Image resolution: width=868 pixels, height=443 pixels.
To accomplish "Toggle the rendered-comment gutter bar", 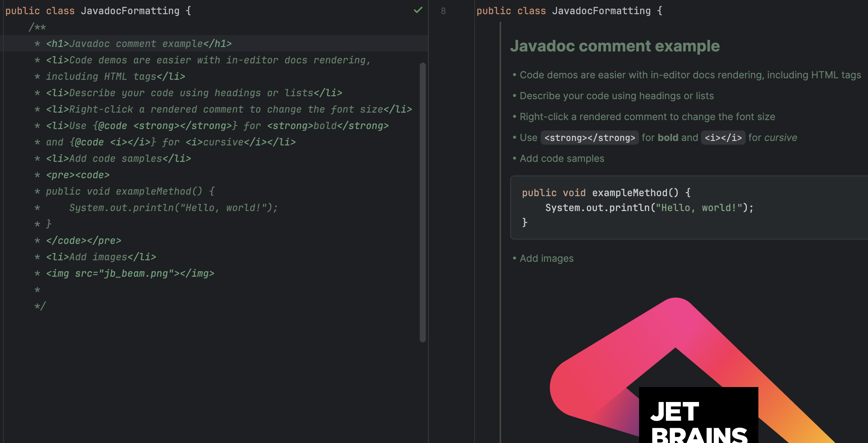I will [500, 149].
